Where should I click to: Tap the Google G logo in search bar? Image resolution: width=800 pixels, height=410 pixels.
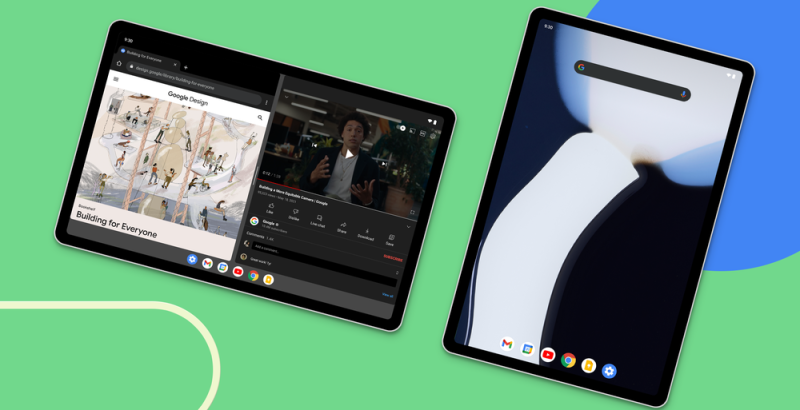(581, 67)
